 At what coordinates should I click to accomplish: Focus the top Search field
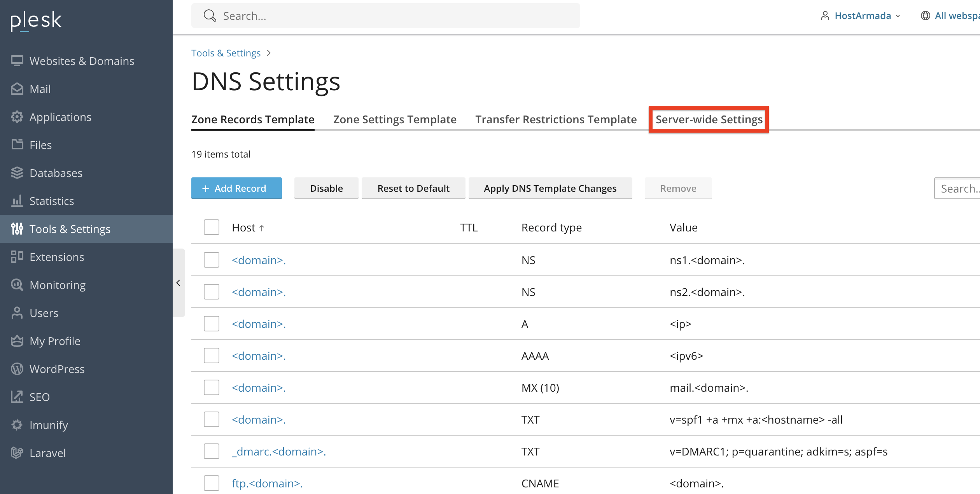pyautogui.click(x=386, y=16)
